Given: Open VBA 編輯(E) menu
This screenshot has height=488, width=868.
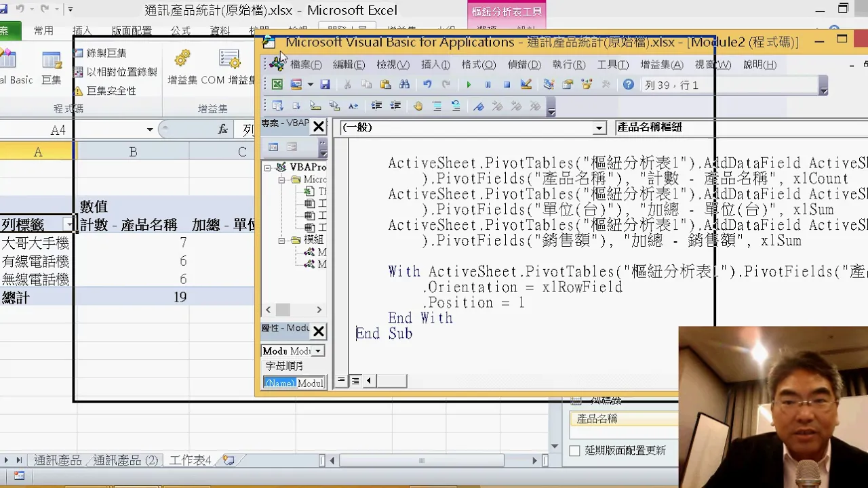Looking at the screenshot, I should [349, 64].
